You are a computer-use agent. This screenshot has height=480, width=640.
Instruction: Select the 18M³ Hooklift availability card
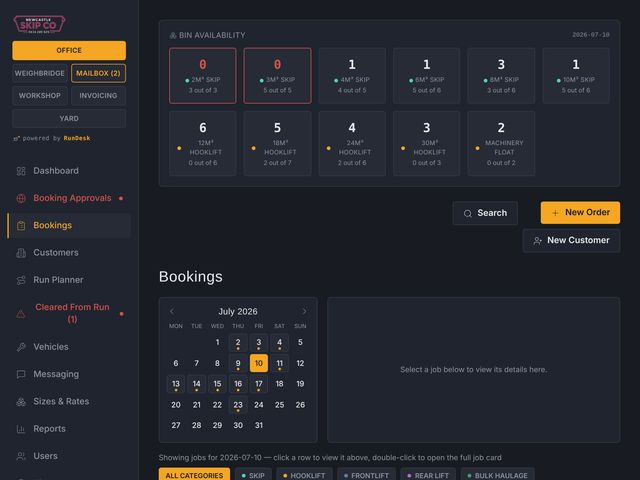(278, 144)
